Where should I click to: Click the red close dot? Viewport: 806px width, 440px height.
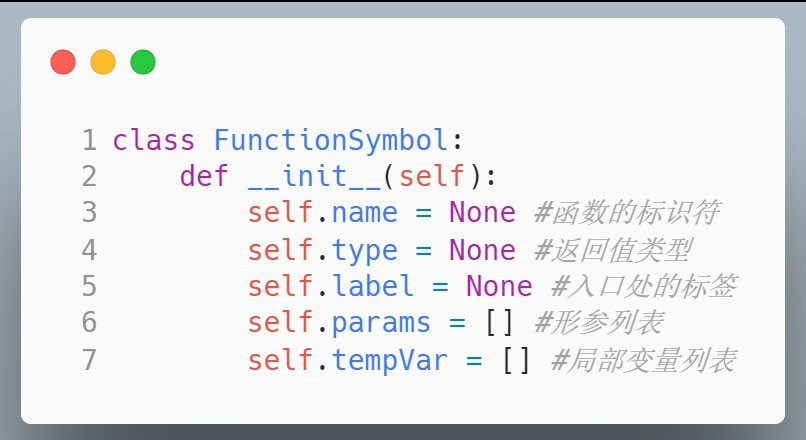click(63, 62)
